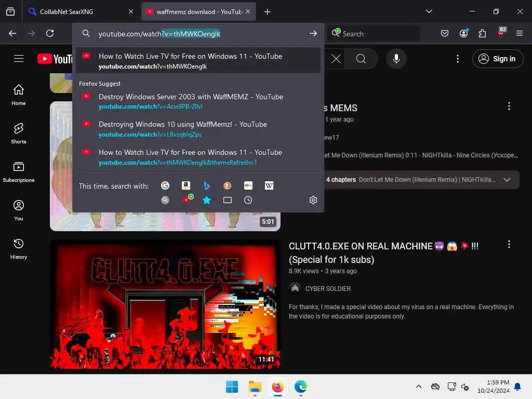Open Microsoft Edge from taskbar
Image resolution: width=532 pixels, height=399 pixels.
pyautogui.click(x=301, y=387)
